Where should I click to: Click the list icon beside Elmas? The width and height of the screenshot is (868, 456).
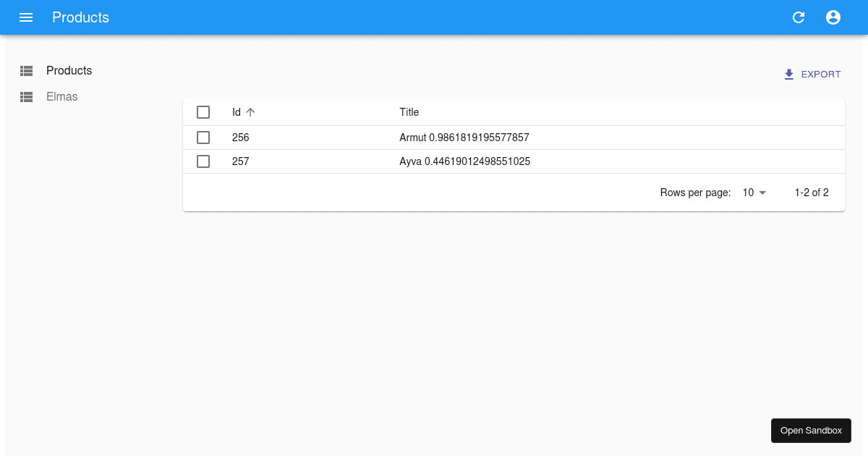(26, 96)
